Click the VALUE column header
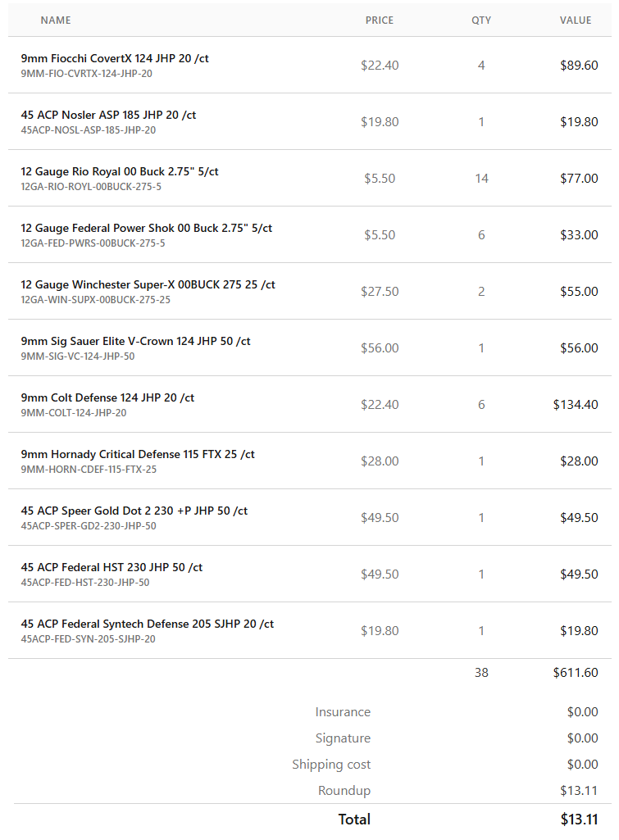This screenshot has width=619, height=840. [x=576, y=20]
